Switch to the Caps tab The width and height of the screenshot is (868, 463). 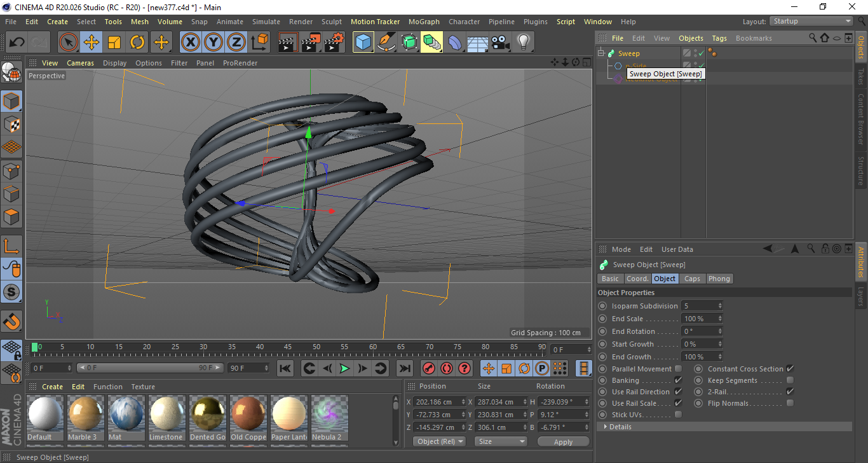692,279
